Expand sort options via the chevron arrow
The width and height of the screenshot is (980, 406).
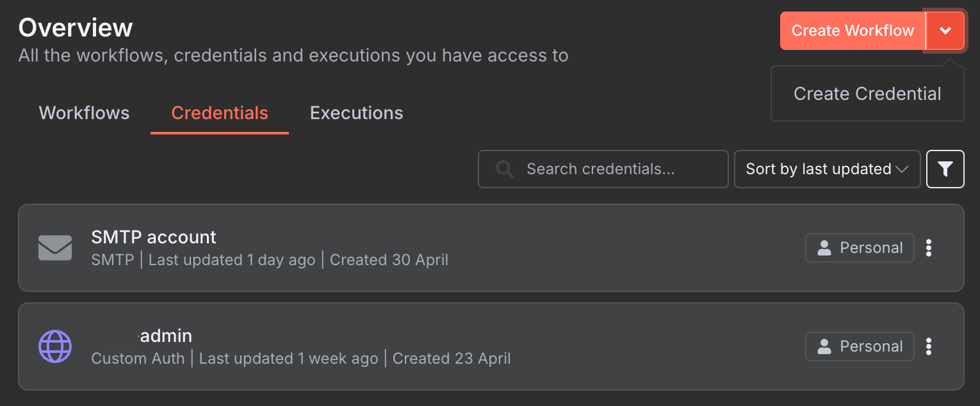[902, 170]
